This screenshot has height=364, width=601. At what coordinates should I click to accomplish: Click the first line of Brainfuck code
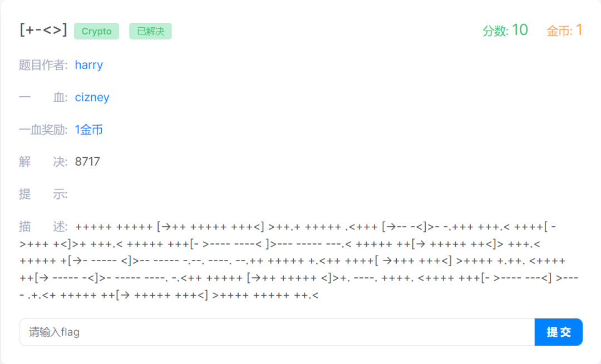pyautogui.click(x=316, y=227)
